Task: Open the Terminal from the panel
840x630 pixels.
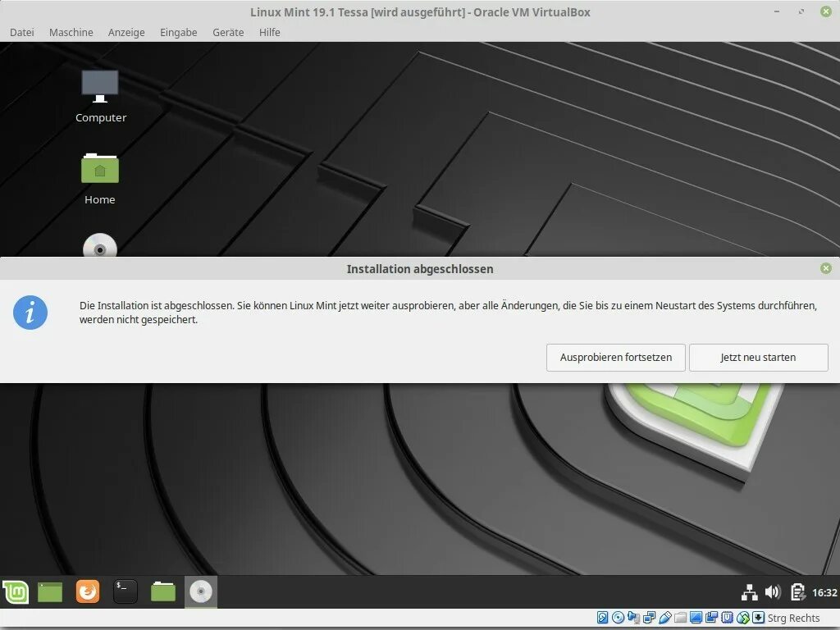Action: tap(126, 592)
